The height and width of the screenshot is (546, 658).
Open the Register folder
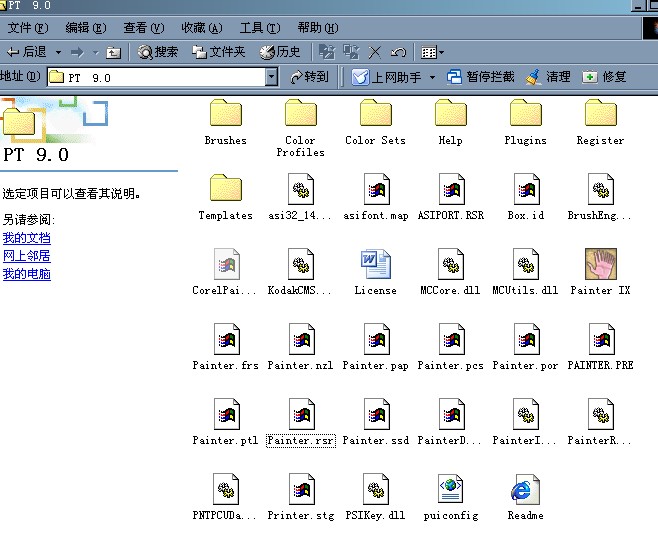coord(601,112)
